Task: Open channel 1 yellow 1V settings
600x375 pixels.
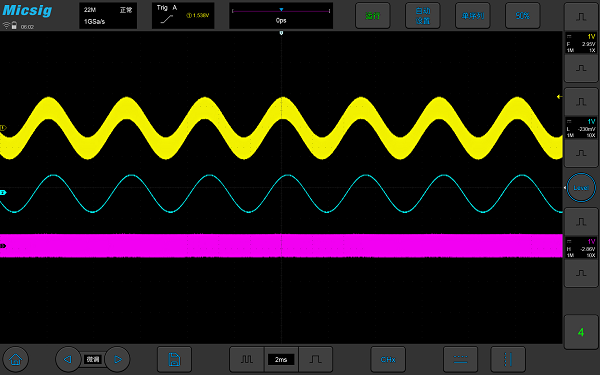Action: click(x=581, y=43)
